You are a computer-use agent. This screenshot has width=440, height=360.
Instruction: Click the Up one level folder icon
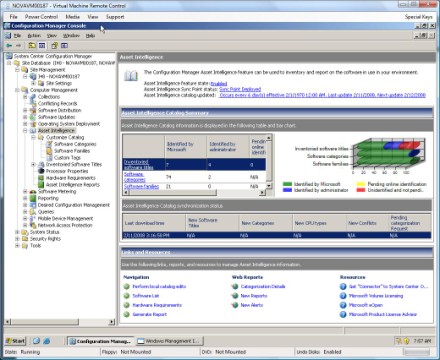point(32,45)
